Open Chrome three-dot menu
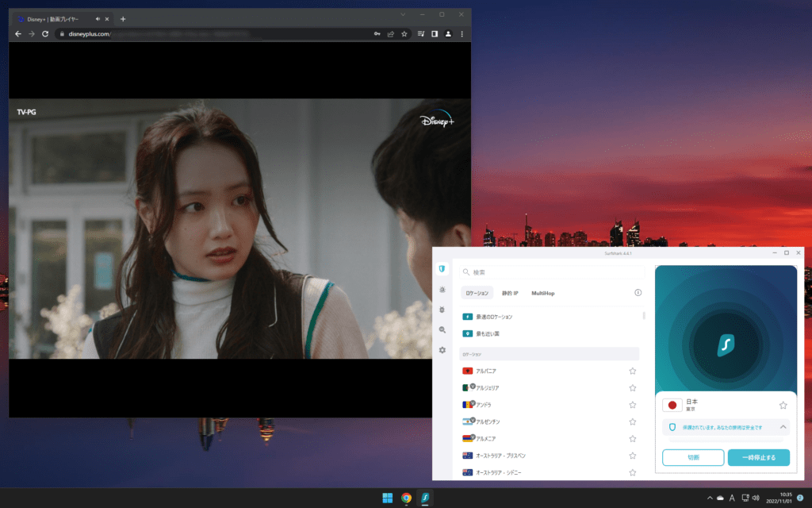The width and height of the screenshot is (812, 508). click(462, 33)
